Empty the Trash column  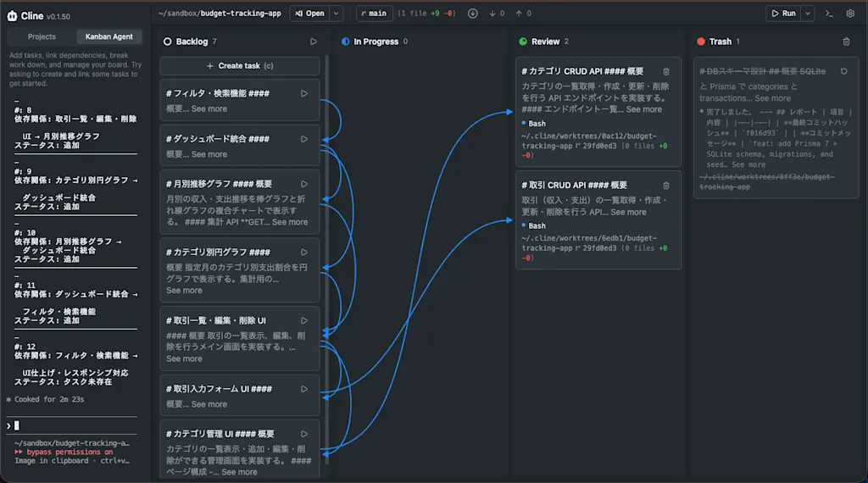846,42
